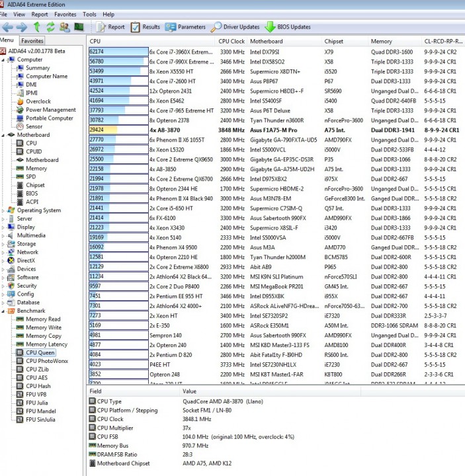Open SPD under Motherboard
The height and width of the screenshot is (476, 465).
(30, 177)
